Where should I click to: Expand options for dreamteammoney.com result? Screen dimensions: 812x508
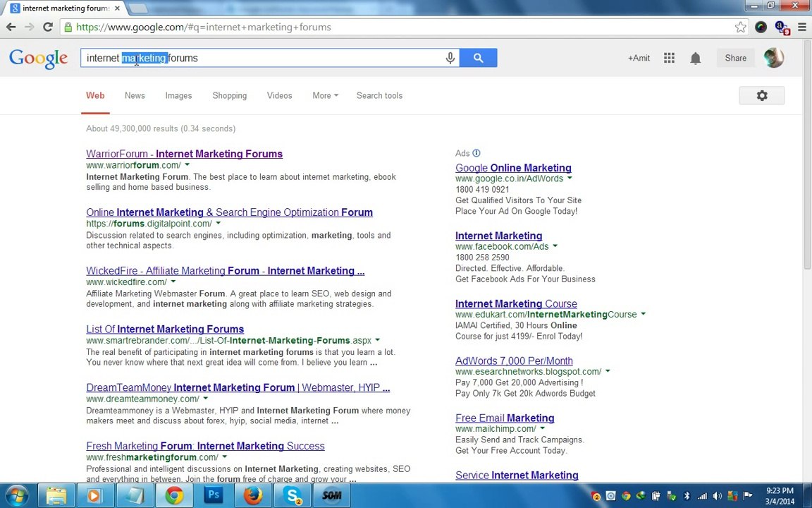(206, 399)
